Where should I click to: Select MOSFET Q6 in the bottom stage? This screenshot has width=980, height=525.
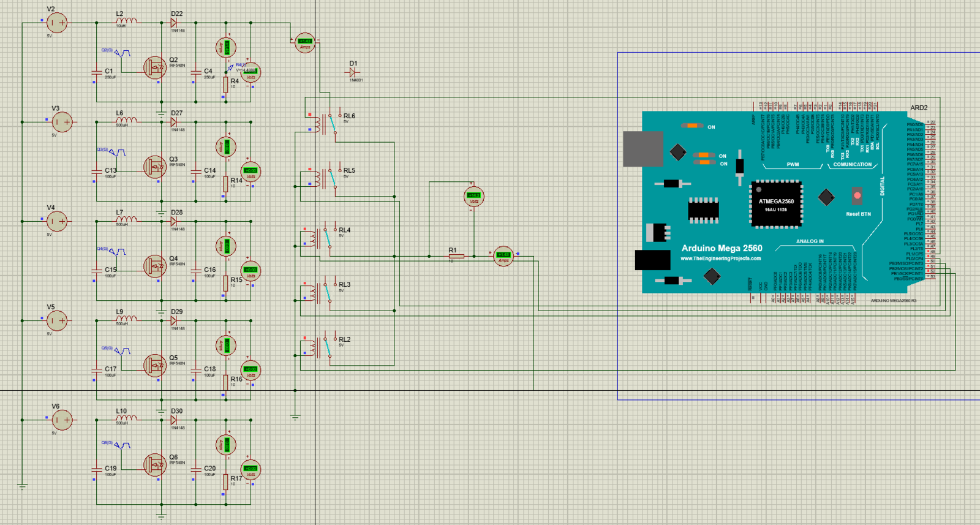(x=155, y=464)
